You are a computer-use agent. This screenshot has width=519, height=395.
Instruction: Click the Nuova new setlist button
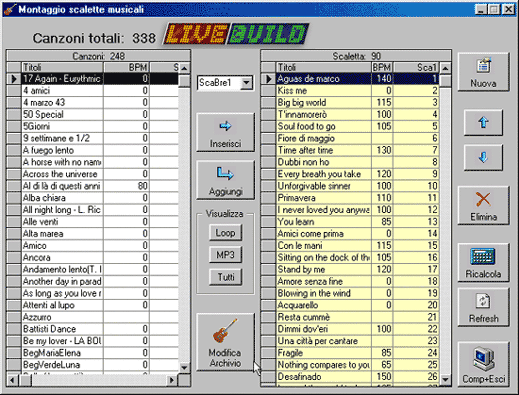coord(483,72)
